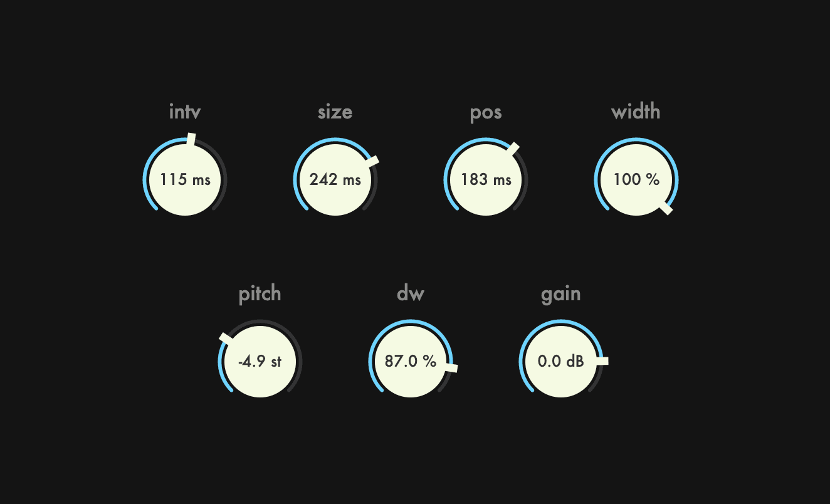The width and height of the screenshot is (830, 504).
Task: Click the width knob at 100 %
Action: pos(636,179)
